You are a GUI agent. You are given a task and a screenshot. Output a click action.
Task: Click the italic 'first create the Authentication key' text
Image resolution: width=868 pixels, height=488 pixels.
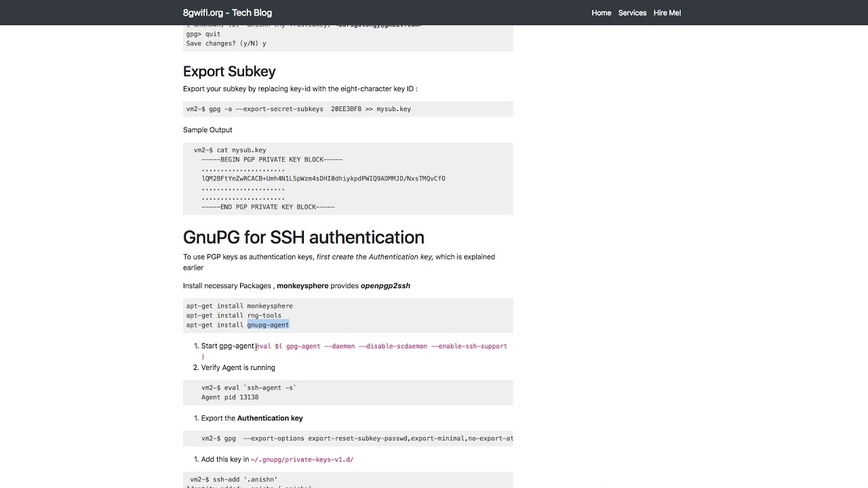[374, 257]
